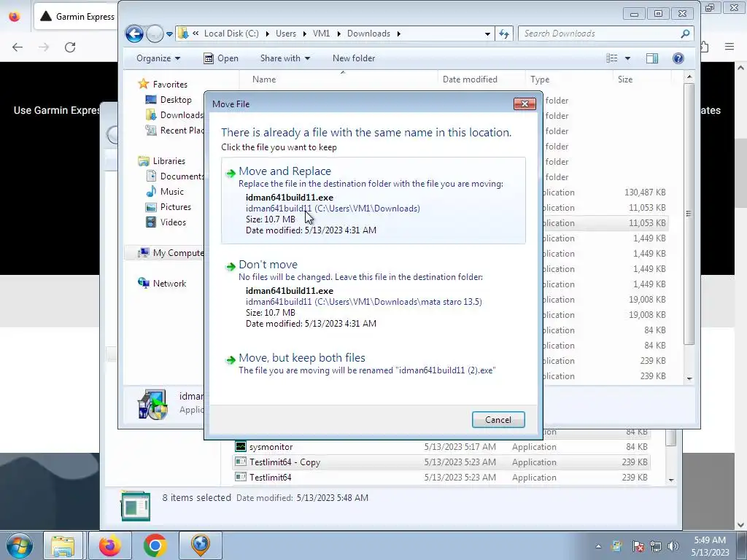
Task: Open the view options dropdown arrow
Action: 627,58
